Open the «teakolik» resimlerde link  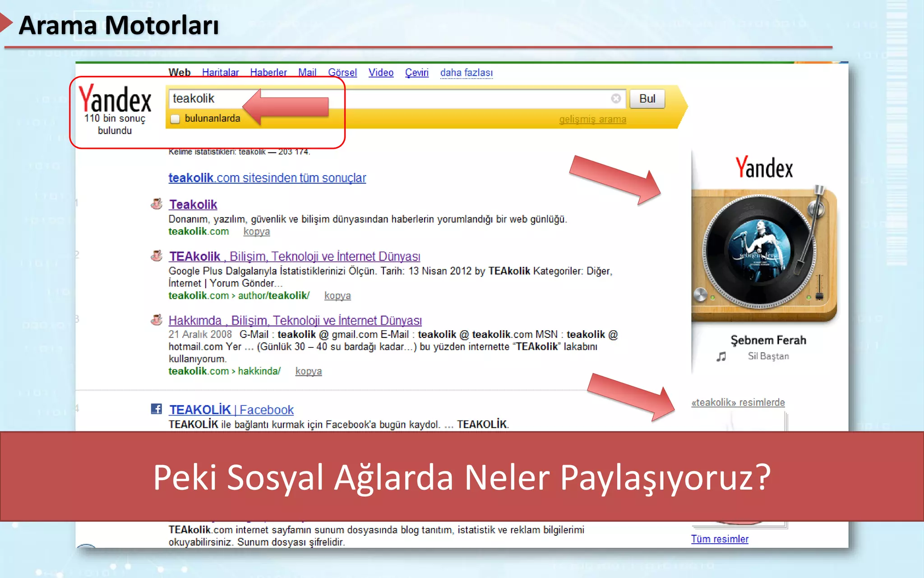pos(738,402)
